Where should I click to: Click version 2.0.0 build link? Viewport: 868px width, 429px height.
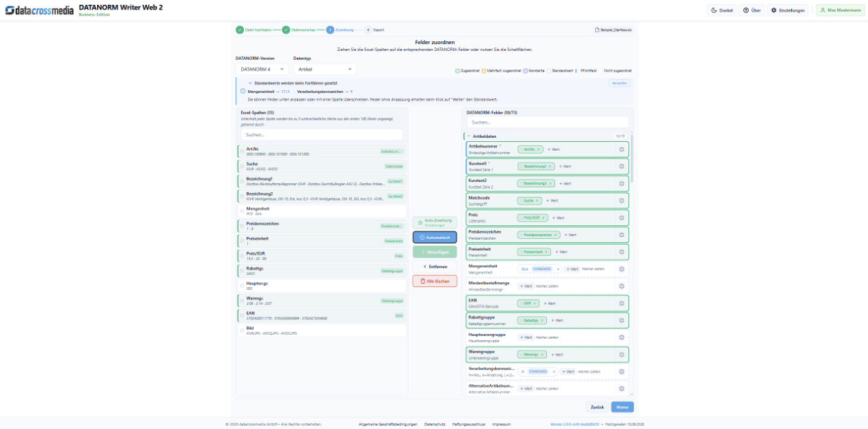pos(575,424)
